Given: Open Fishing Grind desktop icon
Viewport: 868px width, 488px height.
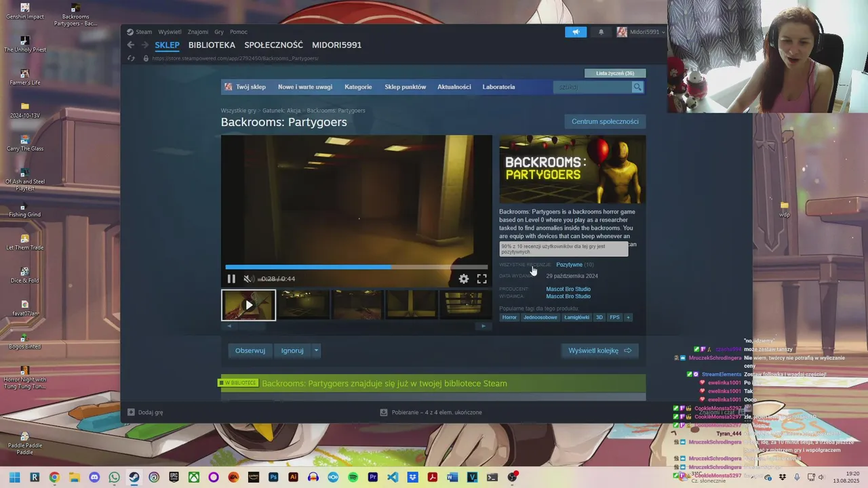Looking at the screenshot, I should click(x=25, y=209).
